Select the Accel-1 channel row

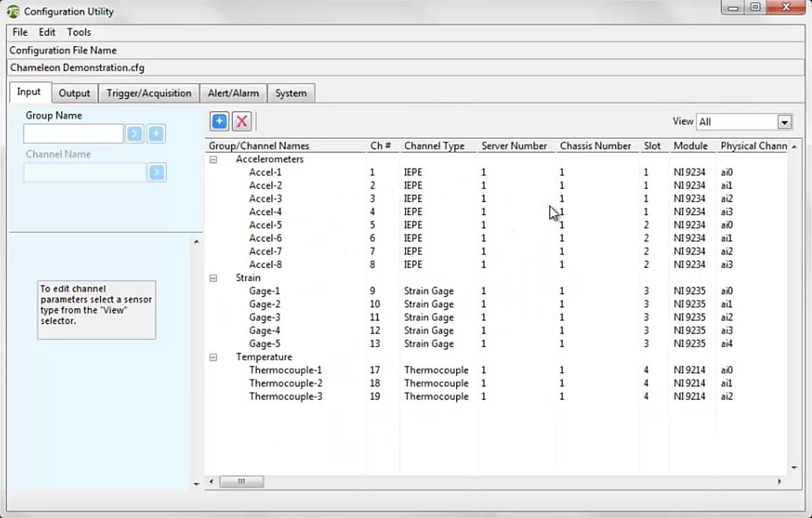click(x=497, y=172)
